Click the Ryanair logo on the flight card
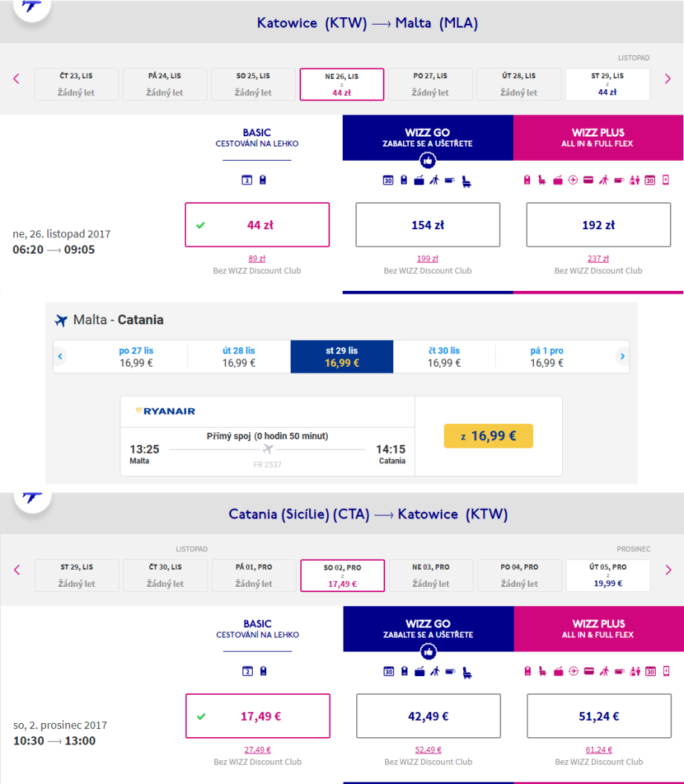This screenshot has width=684, height=784. tap(165, 411)
